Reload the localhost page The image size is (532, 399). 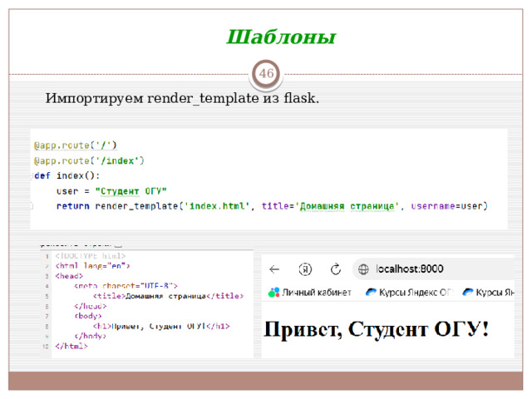point(336,269)
